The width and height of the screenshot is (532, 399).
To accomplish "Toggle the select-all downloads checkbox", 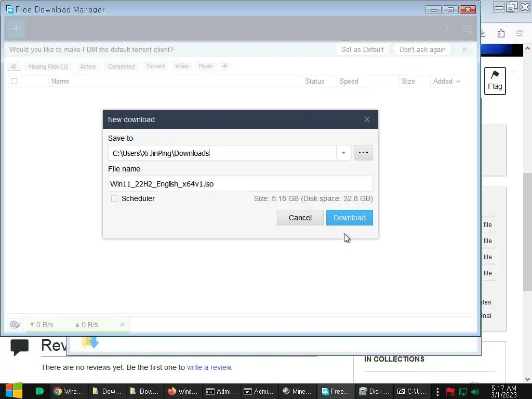I will click(14, 81).
